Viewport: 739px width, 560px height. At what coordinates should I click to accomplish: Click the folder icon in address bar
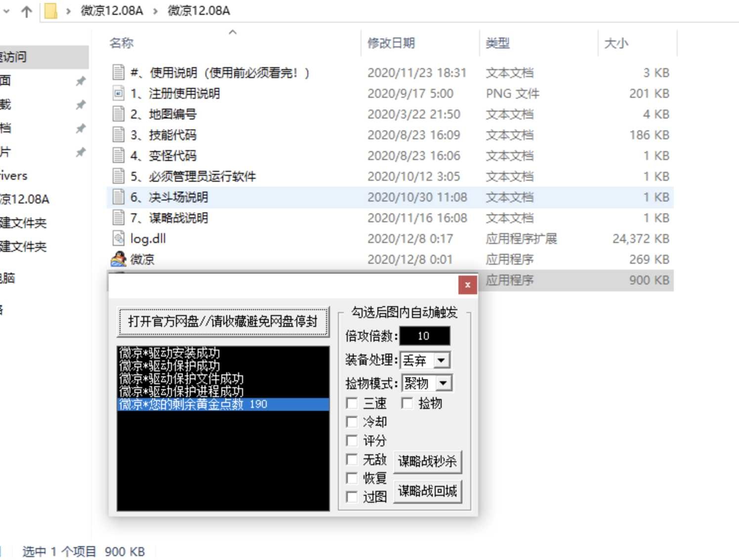(x=50, y=11)
